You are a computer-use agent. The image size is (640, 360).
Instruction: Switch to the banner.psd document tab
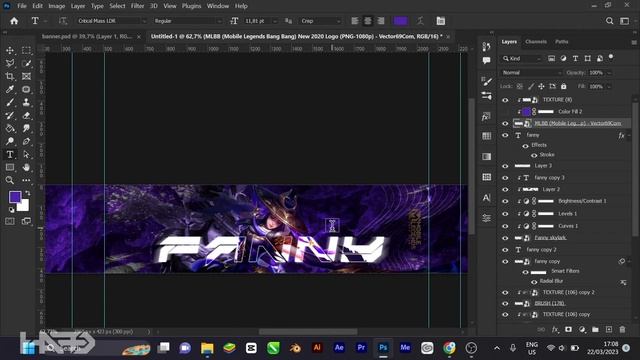click(87, 36)
